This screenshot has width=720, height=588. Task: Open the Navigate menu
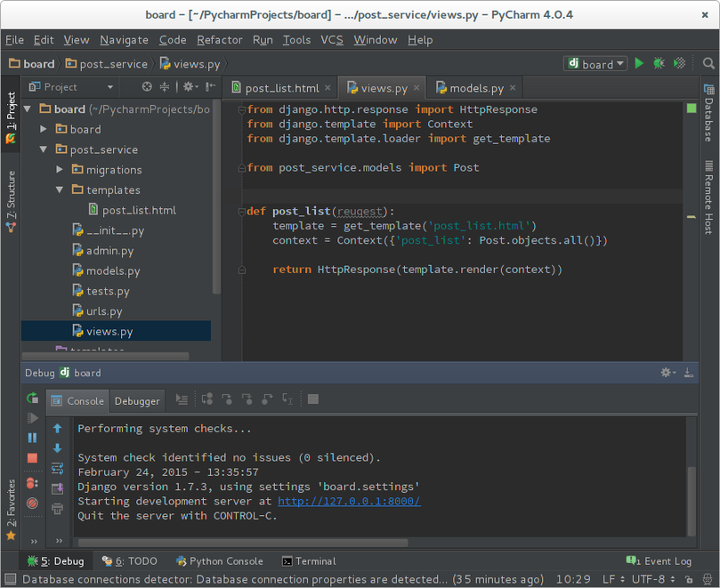pos(124,40)
